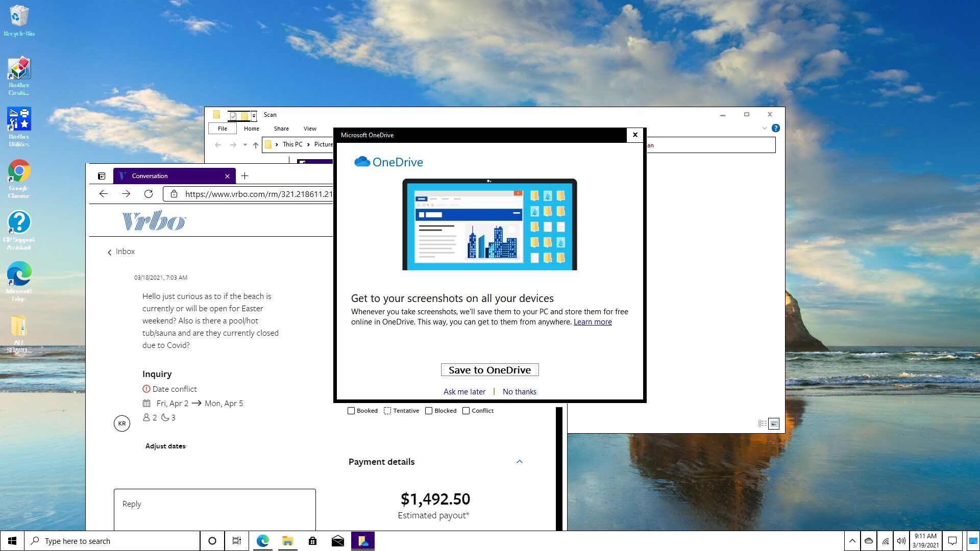Reload the Vrbo page
Screen dimensions: 980x551
(149, 194)
